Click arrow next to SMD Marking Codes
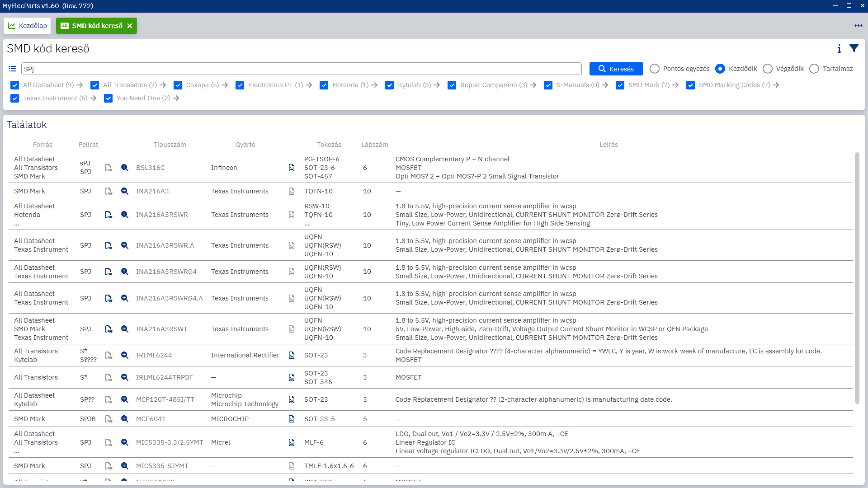This screenshot has height=488, width=868. pos(776,85)
